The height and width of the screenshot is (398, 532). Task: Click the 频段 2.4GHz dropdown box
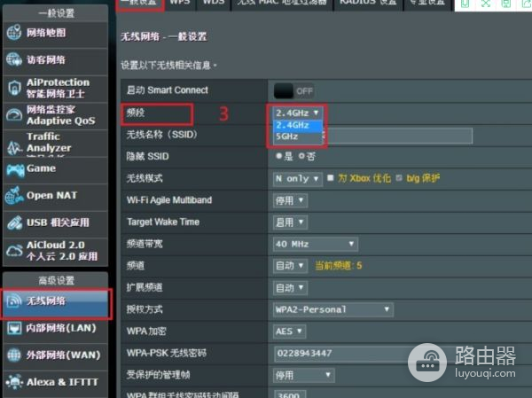coord(297,113)
